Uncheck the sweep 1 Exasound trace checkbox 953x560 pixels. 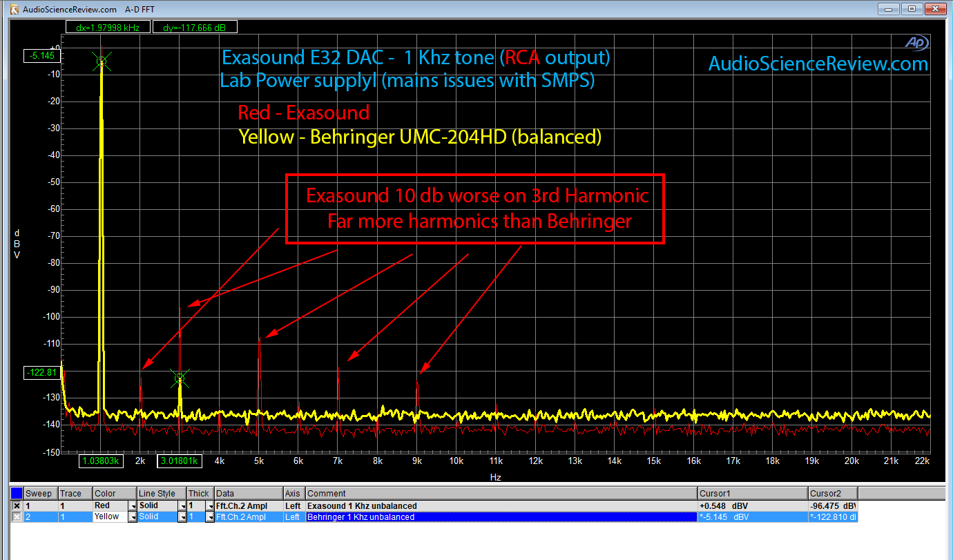[x=17, y=506]
